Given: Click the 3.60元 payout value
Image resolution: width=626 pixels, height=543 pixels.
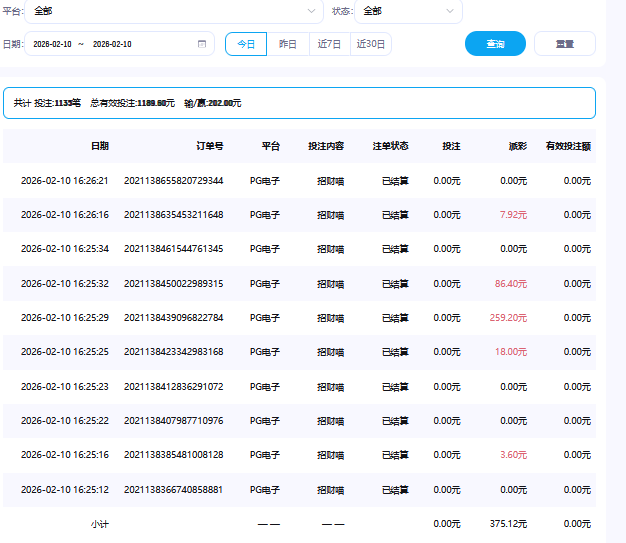Looking at the screenshot, I should coord(513,455).
